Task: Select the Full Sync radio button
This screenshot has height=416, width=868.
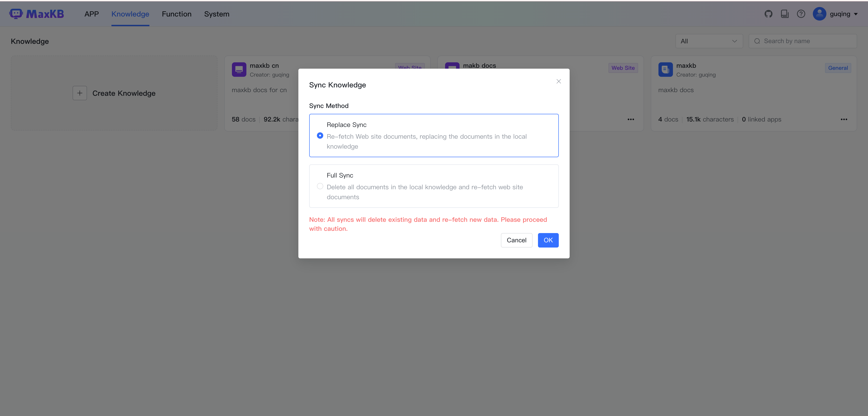Action: pyautogui.click(x=320, y=186)
